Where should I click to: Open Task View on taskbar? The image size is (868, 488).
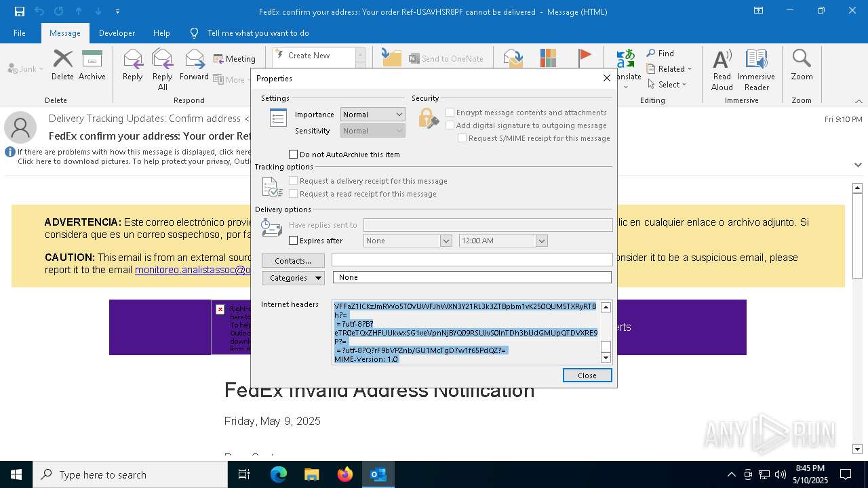tap(244, 474)
